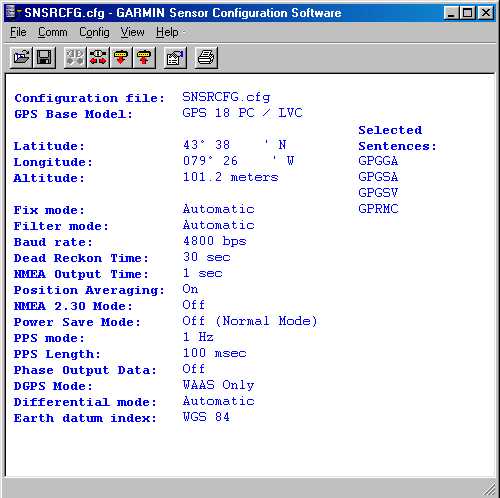Click the Selected Sentences heading
This screenshot has height=498, width=500.
(397, 138)
